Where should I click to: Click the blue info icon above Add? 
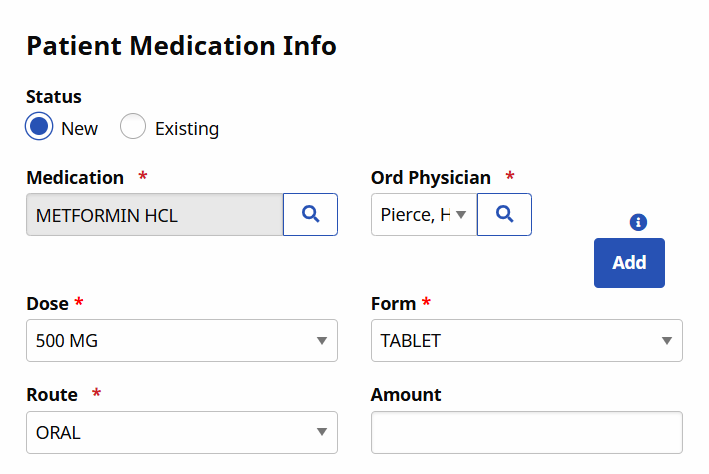638,222
